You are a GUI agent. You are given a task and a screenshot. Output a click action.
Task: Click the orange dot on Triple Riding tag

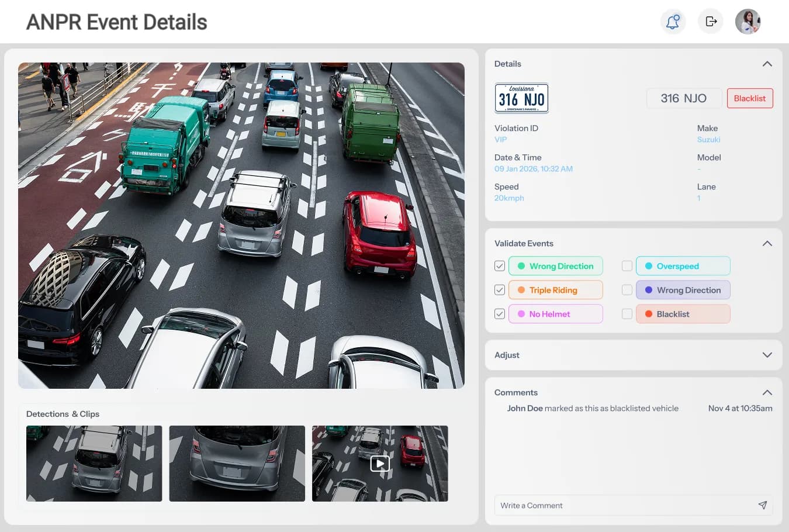point(521,289)
